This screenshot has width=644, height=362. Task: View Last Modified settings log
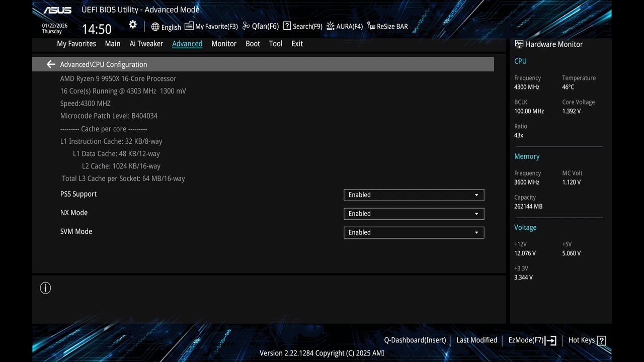[476, 340]
